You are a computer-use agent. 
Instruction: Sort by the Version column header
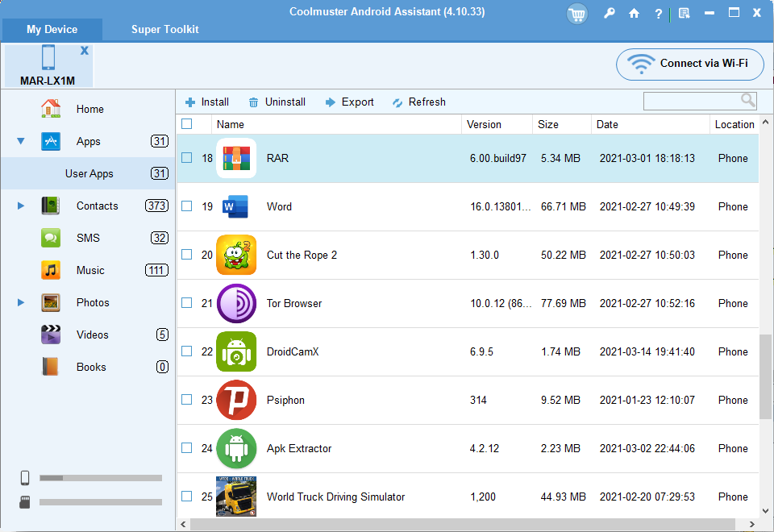(497, 124)
